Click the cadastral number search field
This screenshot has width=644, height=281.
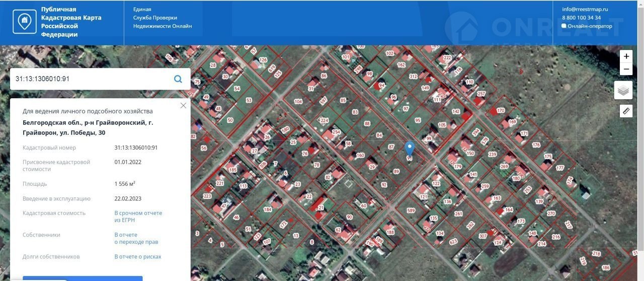coord(91,79)
